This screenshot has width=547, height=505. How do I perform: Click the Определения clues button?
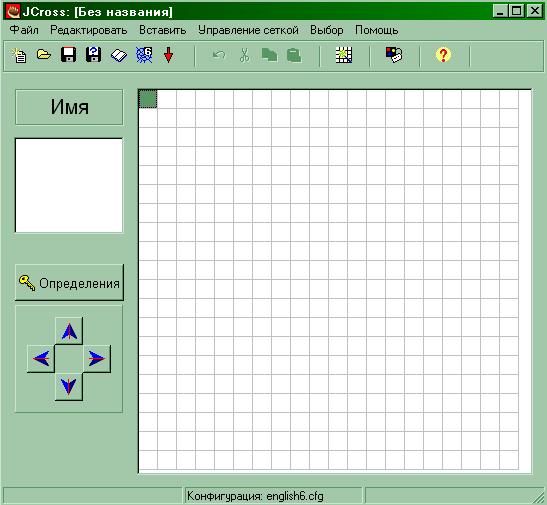69,283
